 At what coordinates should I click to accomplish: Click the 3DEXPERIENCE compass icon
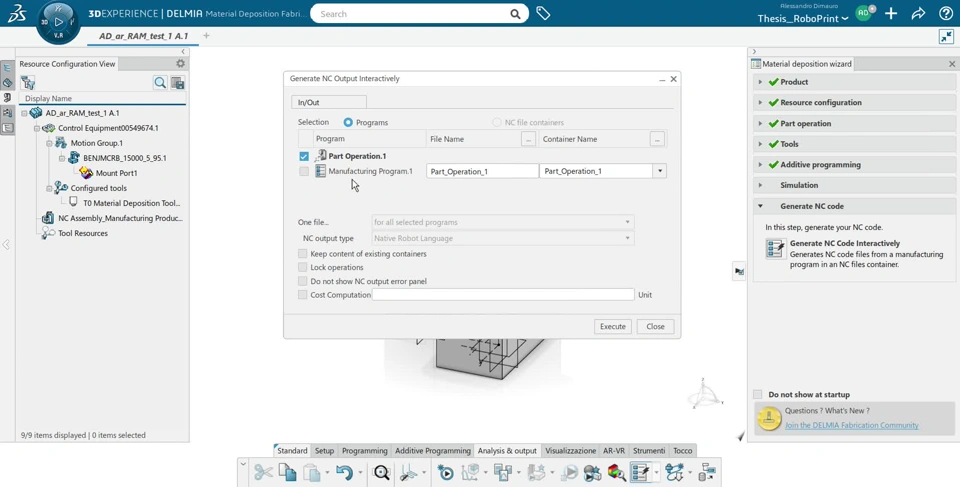(58, 22)
